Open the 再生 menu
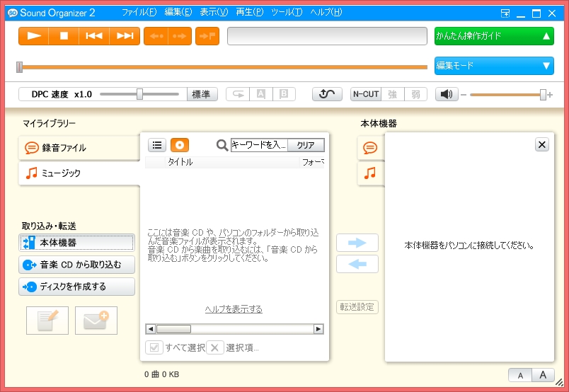Screen dimensions: 569x392 coord(249,12)
